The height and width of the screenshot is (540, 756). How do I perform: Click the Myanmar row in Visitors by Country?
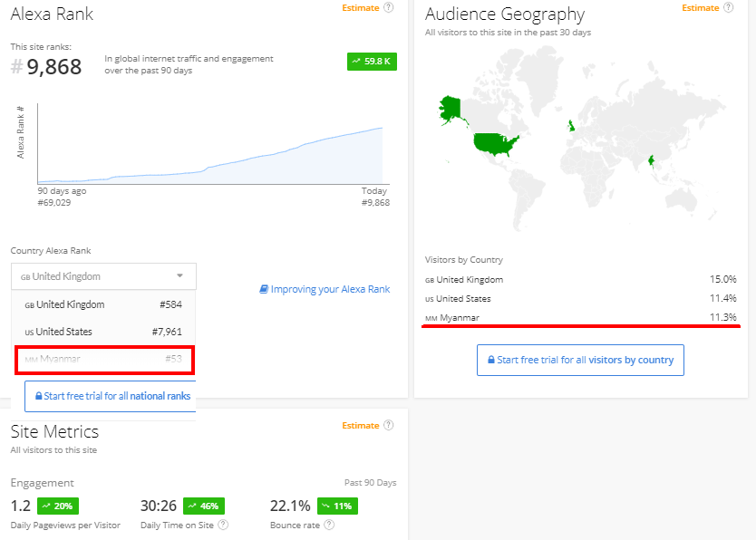pos(580,317)
